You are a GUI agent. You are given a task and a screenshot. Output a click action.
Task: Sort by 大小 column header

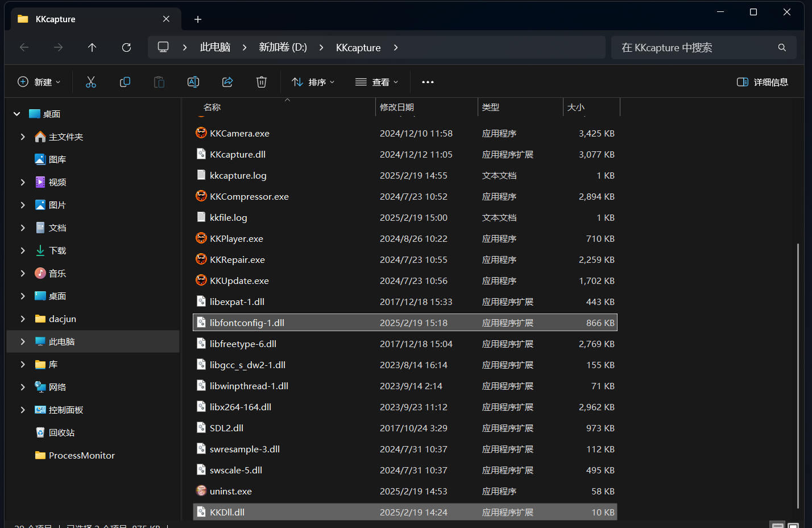click(x=591, y=107)
